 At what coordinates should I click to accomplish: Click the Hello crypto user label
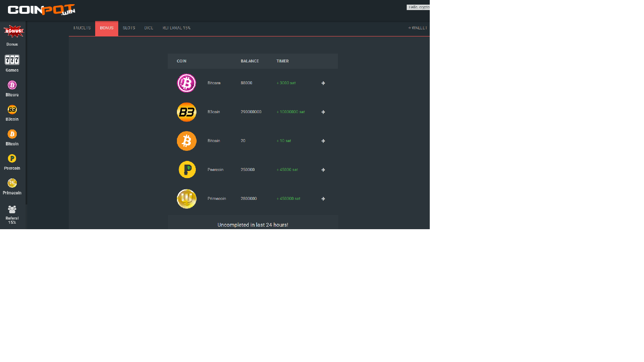418,7
